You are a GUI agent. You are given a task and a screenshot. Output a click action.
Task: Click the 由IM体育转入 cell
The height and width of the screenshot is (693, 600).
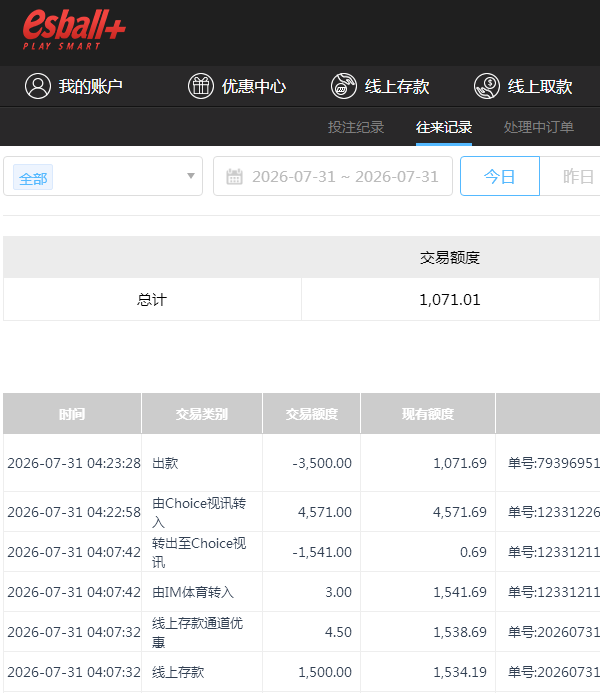[202, 592]
